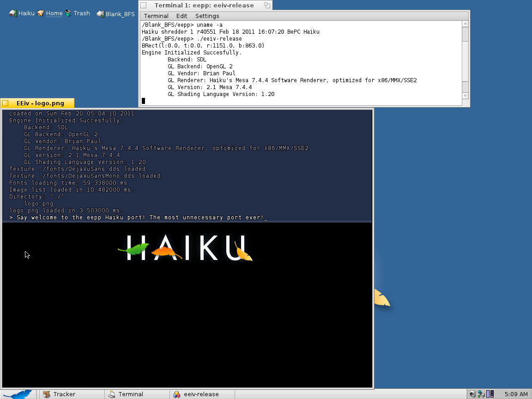Open the Settings menu in the Terminal window
532x399 pixels.
(x=207, y=16)
